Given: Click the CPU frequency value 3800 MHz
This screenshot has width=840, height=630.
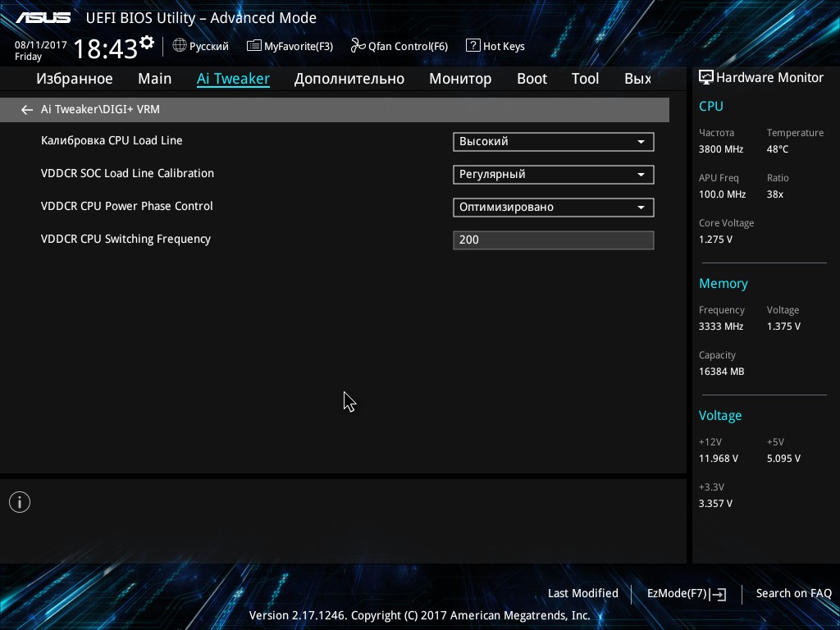Looking at the screenshot, I should [720, 149].
